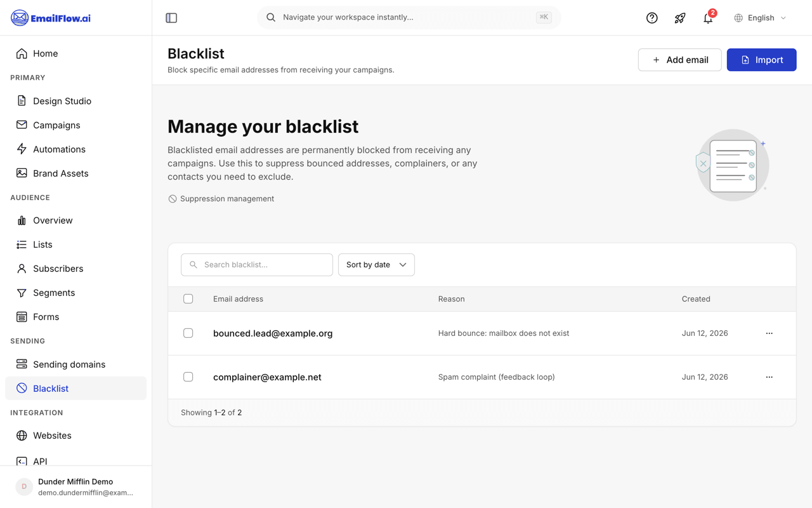The image size is (812, 508).
Task: Click the API terminal icon
Action: click(x=22, y=461)
